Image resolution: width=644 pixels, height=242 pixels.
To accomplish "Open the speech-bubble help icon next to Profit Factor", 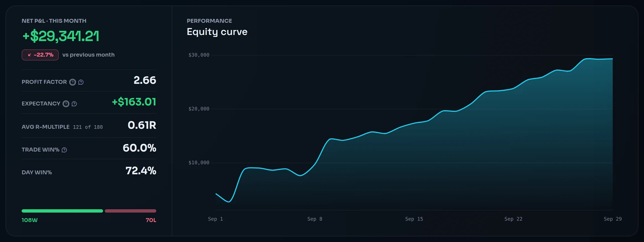I will tap(81, 82).
